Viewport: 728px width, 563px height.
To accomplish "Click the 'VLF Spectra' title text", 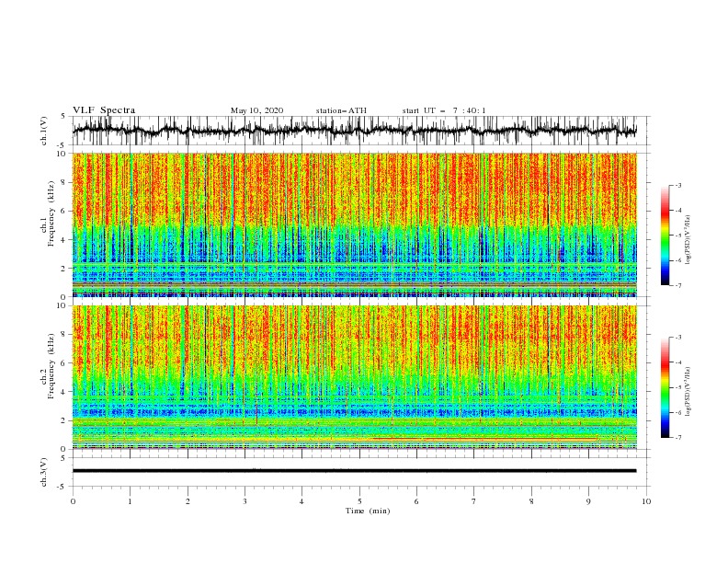I will point(104,110).
